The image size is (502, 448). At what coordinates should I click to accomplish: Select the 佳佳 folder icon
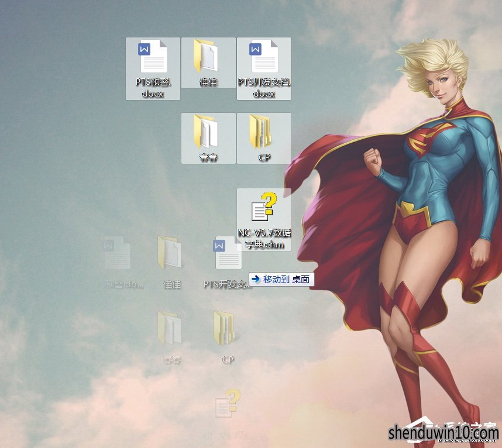click(206, 56)
